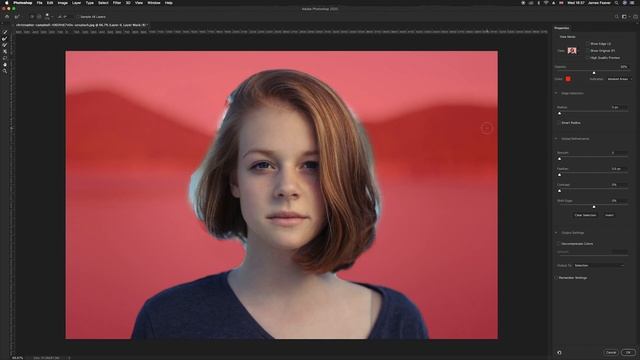640x360 pixels.
Task: Select the Zoom tool
Action: [x=5, y=71]
